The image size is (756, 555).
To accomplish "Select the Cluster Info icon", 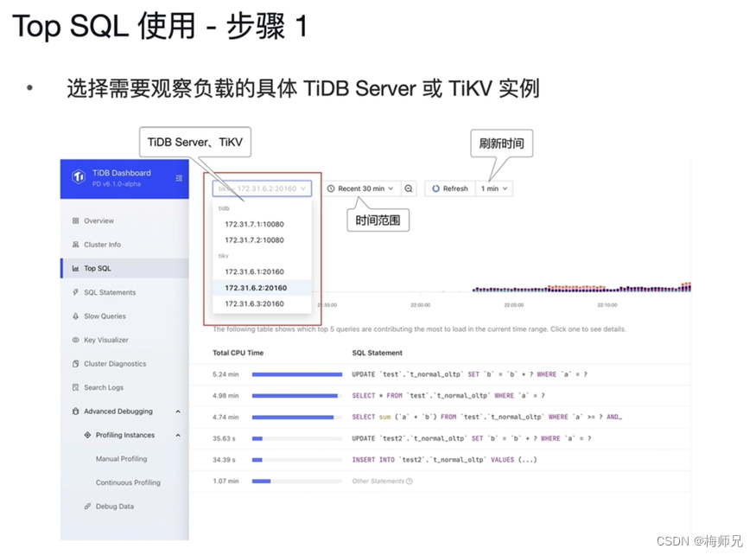I will tap(77, 245).
